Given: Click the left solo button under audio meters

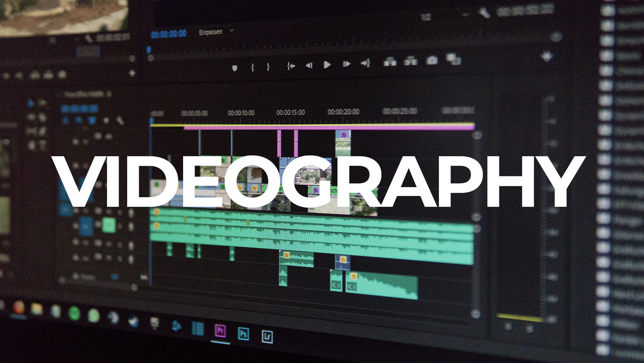Looking at the screenshot, I should pyautogui.click(x=508, y=327).
